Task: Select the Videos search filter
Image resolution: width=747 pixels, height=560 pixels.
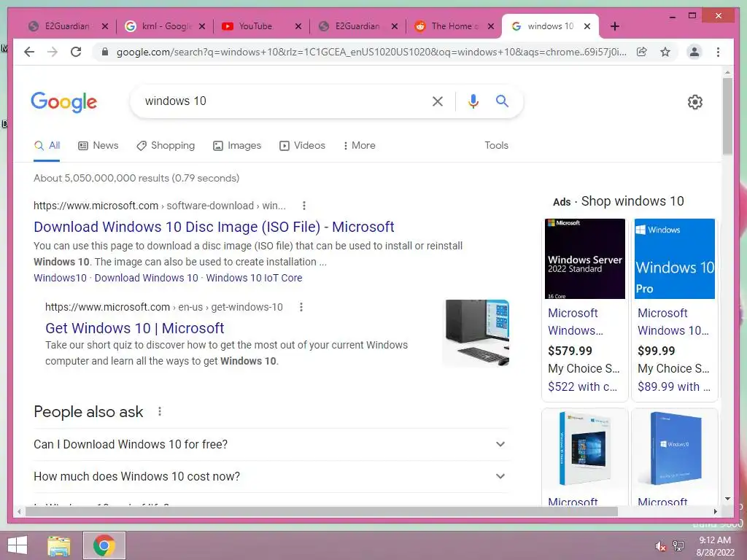Action: click(x=302, y=146)
